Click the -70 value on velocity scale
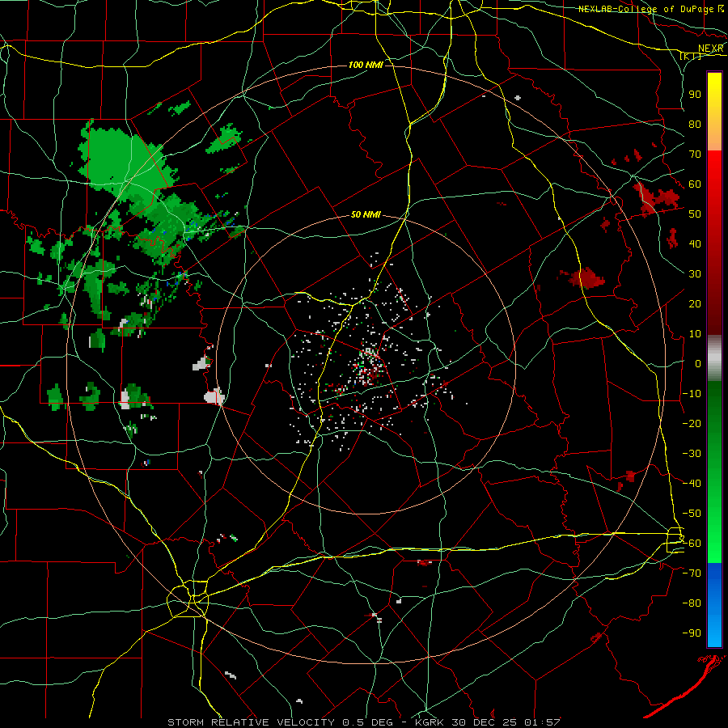The width and height of the screenshot is (728, 728). (692, 574)
